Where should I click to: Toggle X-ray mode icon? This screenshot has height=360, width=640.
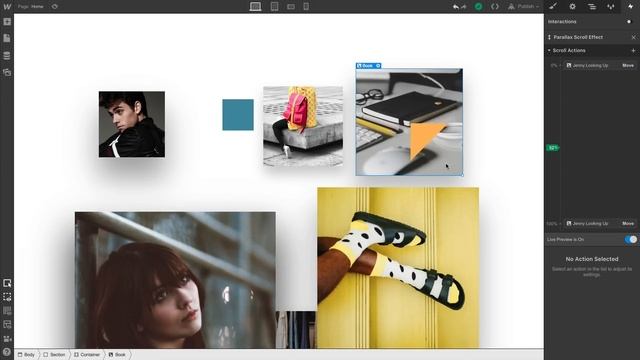click(x=7, y=324)
